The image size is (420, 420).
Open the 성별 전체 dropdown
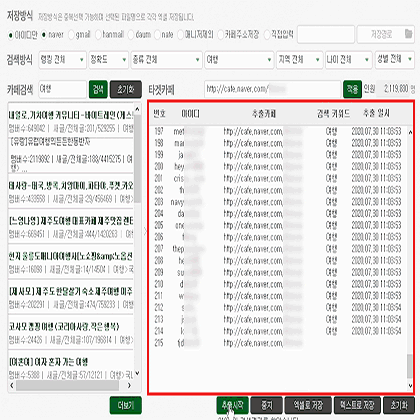tap(395, 60)
